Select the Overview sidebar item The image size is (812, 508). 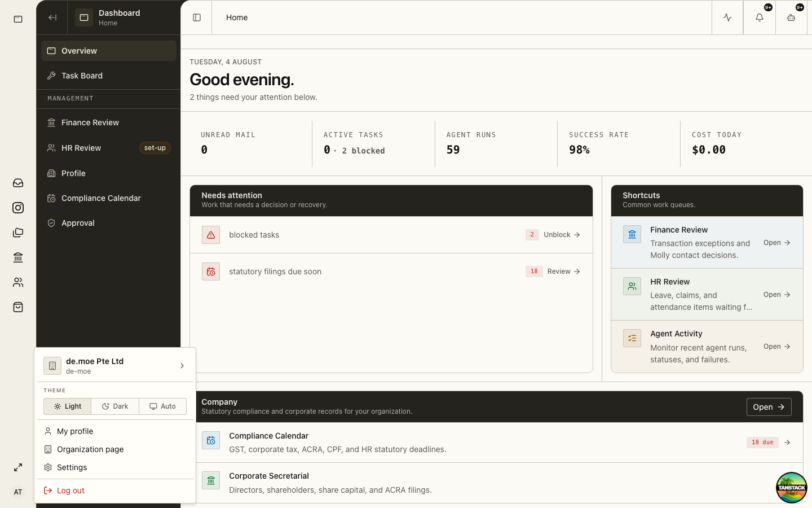click(x=109, y=51)
